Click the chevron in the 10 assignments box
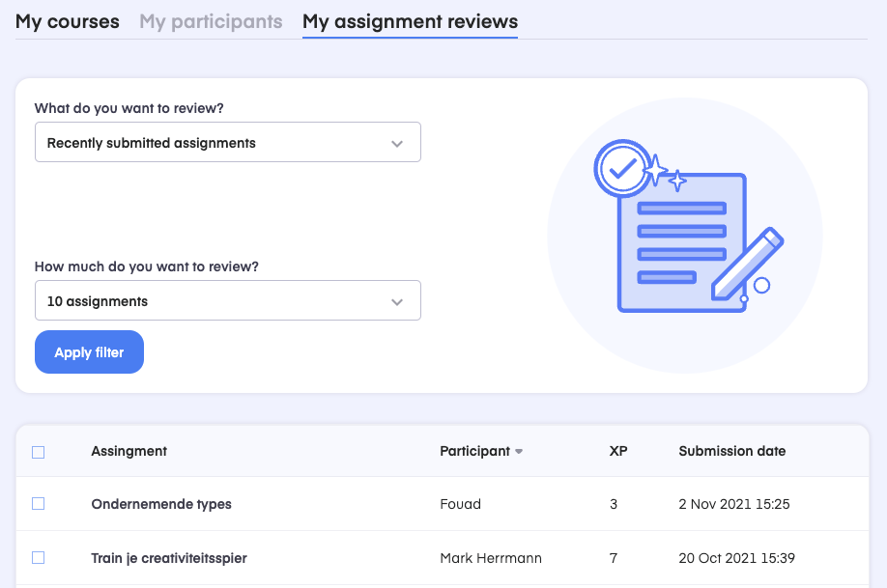This screenshot has width=887, height=588. tap(396, 301)
